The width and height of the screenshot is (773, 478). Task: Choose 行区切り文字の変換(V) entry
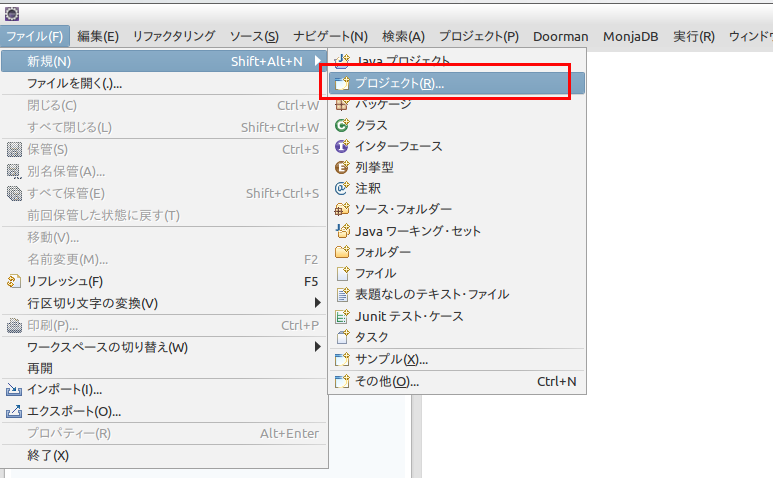tap(164, 303)
